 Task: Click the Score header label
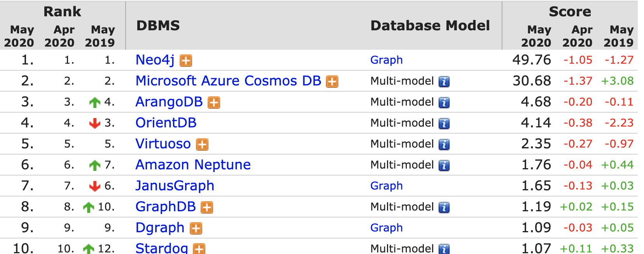point(570,12)
